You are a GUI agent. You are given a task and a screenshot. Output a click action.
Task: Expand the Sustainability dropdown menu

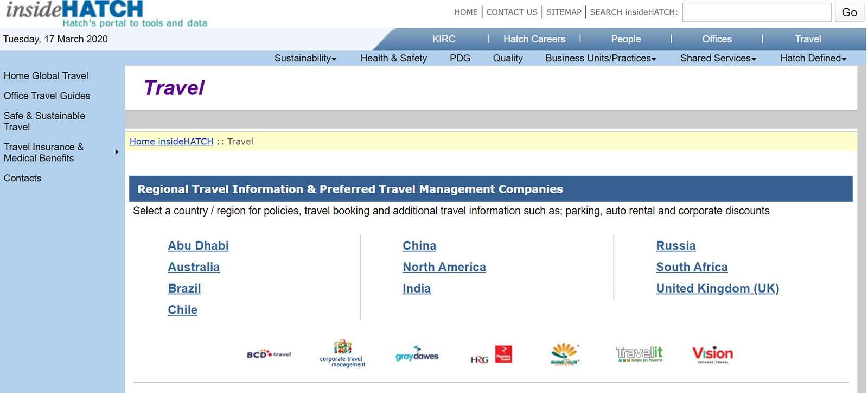click(x=305, y=58)
